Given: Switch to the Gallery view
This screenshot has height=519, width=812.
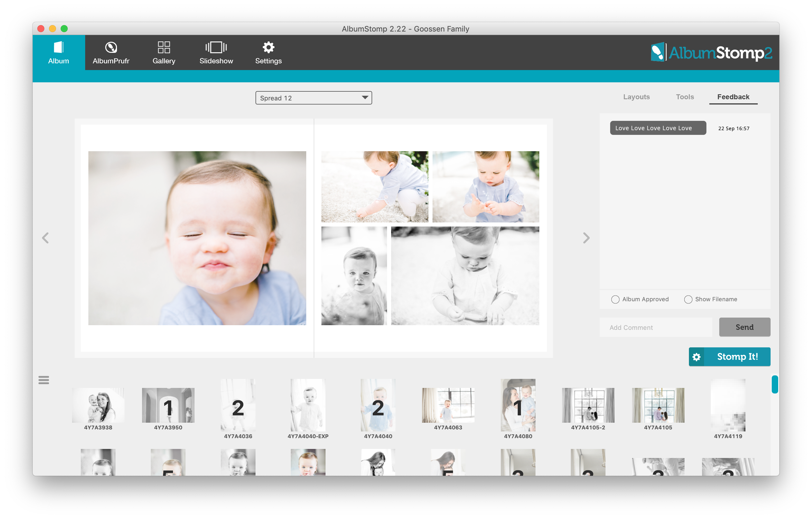Looking at the screenshot, I should (x=164, y=52).
